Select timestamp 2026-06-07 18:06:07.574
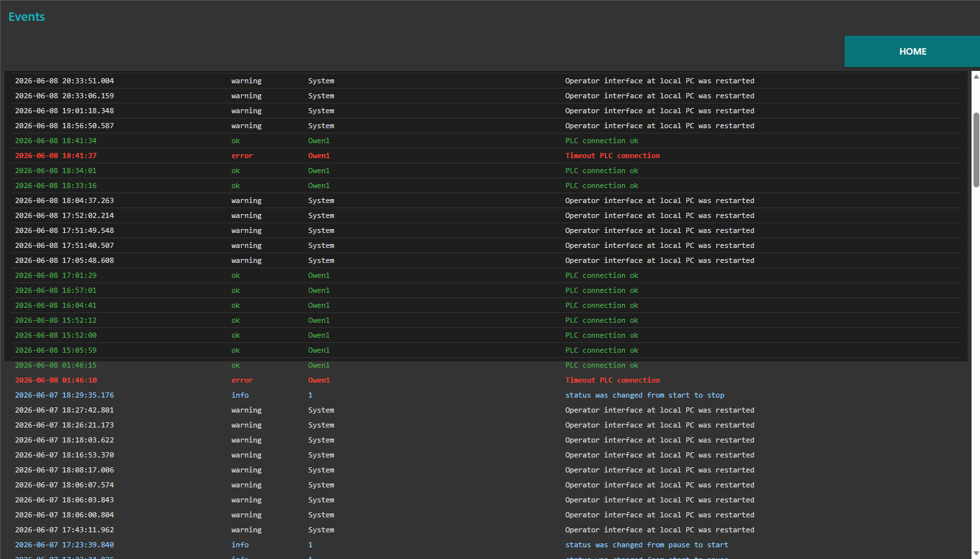980x559 pixels. click(64, 485)
